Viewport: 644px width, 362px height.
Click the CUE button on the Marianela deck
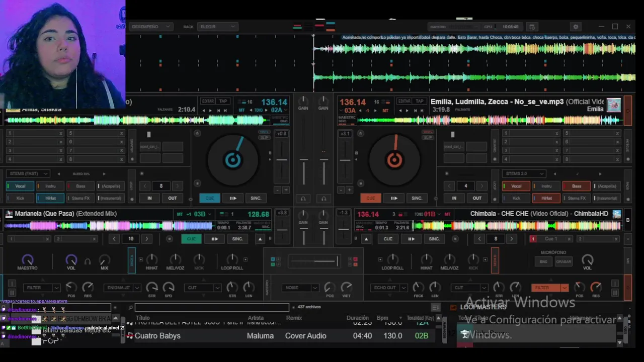pos(191,239)
